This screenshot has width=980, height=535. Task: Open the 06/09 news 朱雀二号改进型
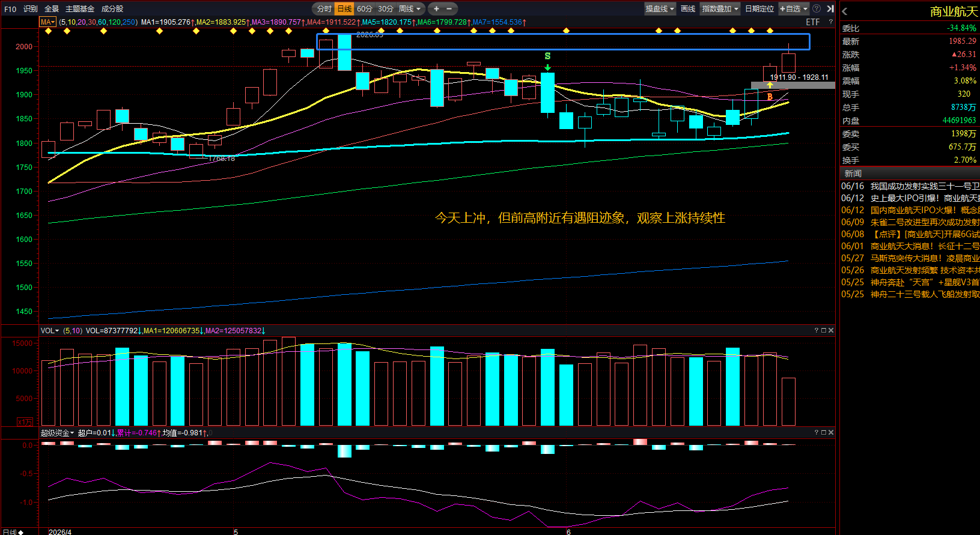910,222
